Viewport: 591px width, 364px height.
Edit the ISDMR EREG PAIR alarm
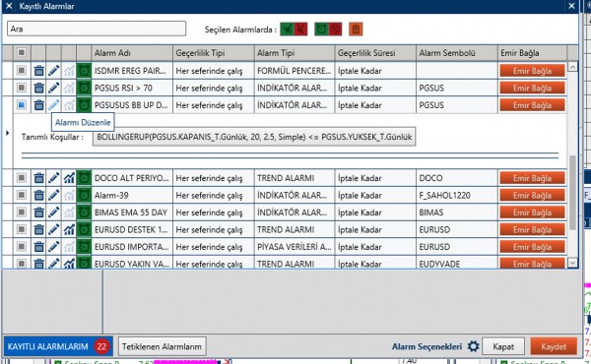[x=54, y=71]
